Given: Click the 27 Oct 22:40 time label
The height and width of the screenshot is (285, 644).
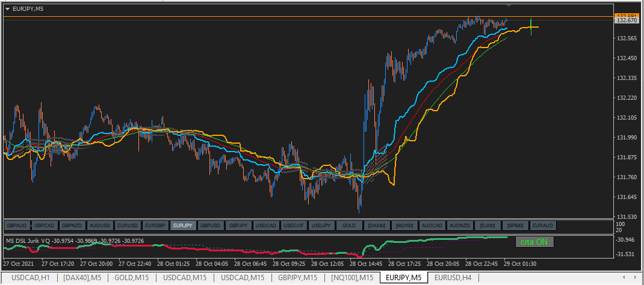Looking at the screenshot, I should tap(134, 263).
